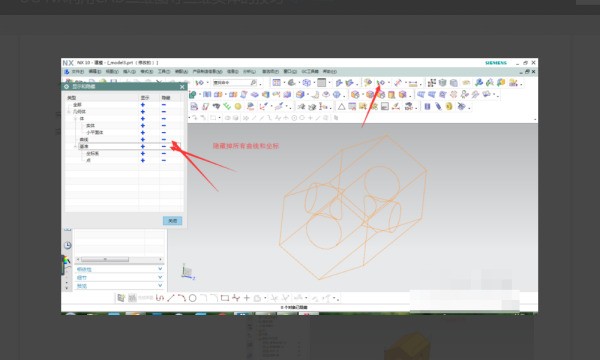This screenshot has width=600, height=360.
Task: Select the Circle sketch tool
Action: click(x=192, y=298)
